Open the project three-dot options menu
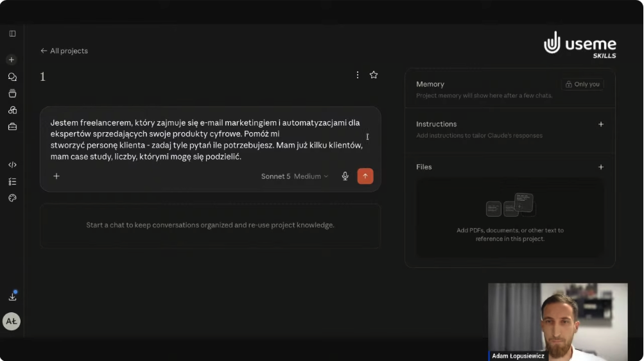Viewport: 644px width, 361px height. (x=358, y=74)
